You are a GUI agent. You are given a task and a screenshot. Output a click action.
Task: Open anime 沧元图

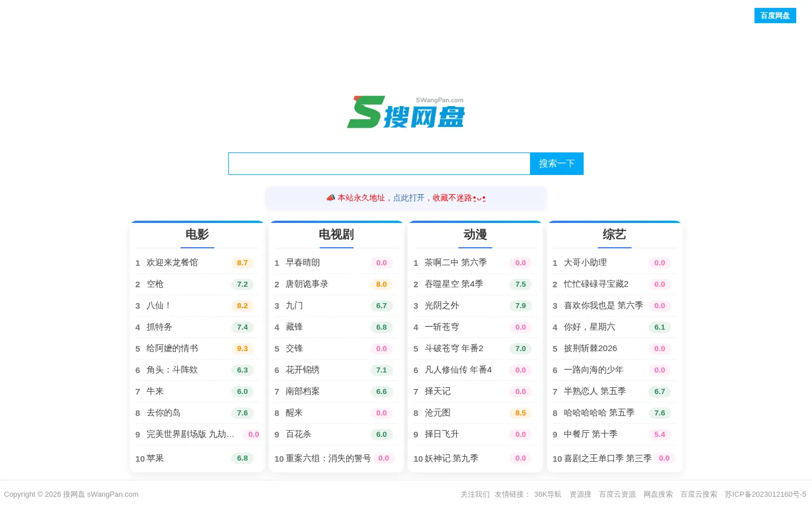pos(438,413)
